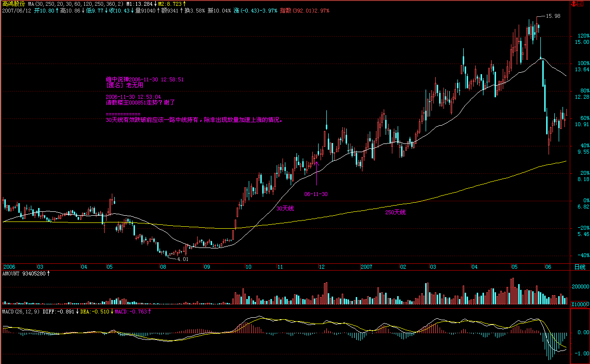Click the 30天线 moving average label
590x364 pixels.
285,208
